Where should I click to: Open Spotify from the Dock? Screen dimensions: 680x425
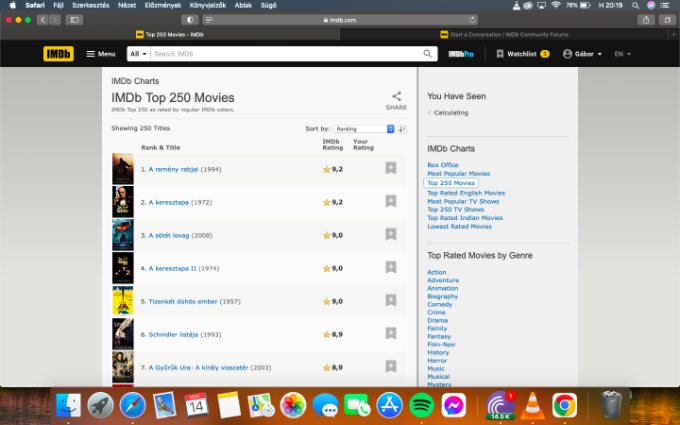tap(422, 405)
